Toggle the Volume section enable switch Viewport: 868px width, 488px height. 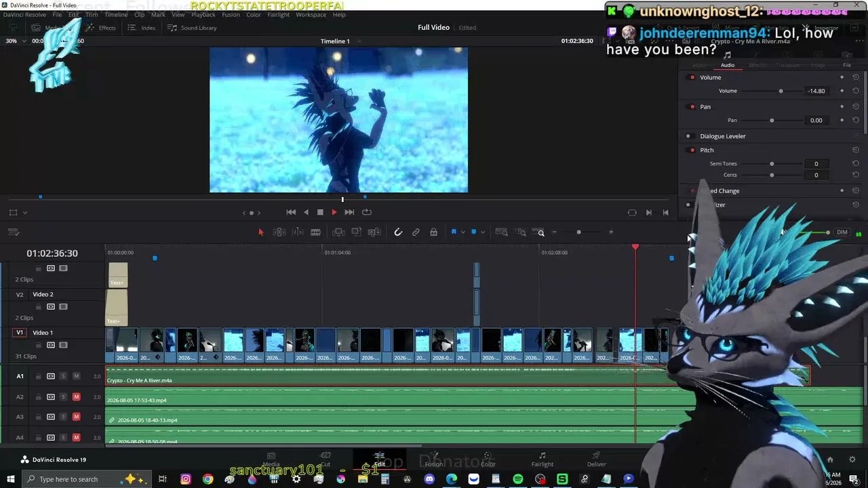coord(692,77)
